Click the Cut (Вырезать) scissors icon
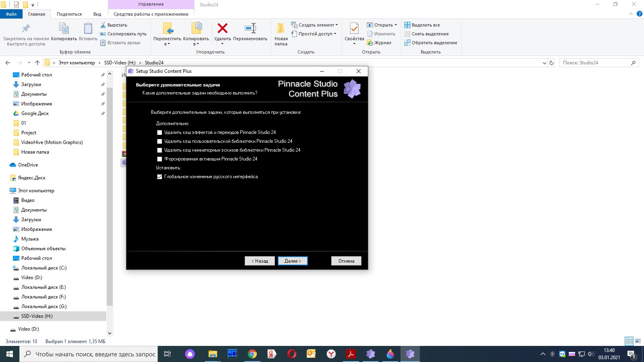644x362 pixels. pyautogui.click(x=103, y=25)
